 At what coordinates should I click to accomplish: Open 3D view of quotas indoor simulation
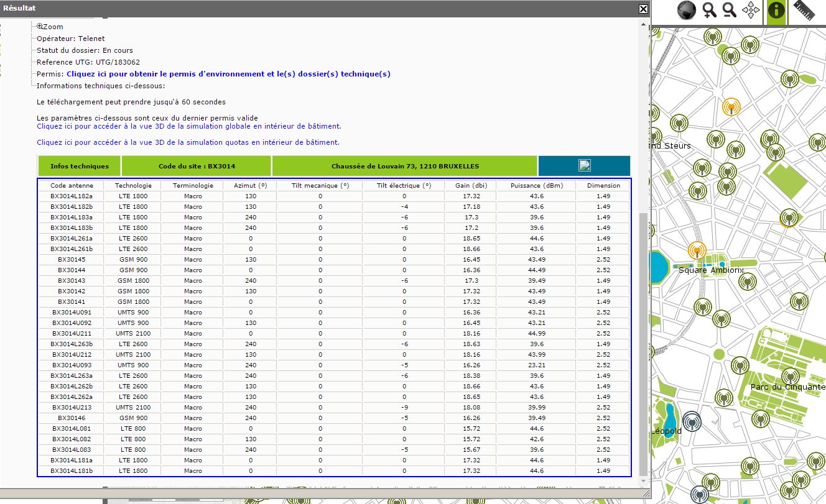(188, 142)
